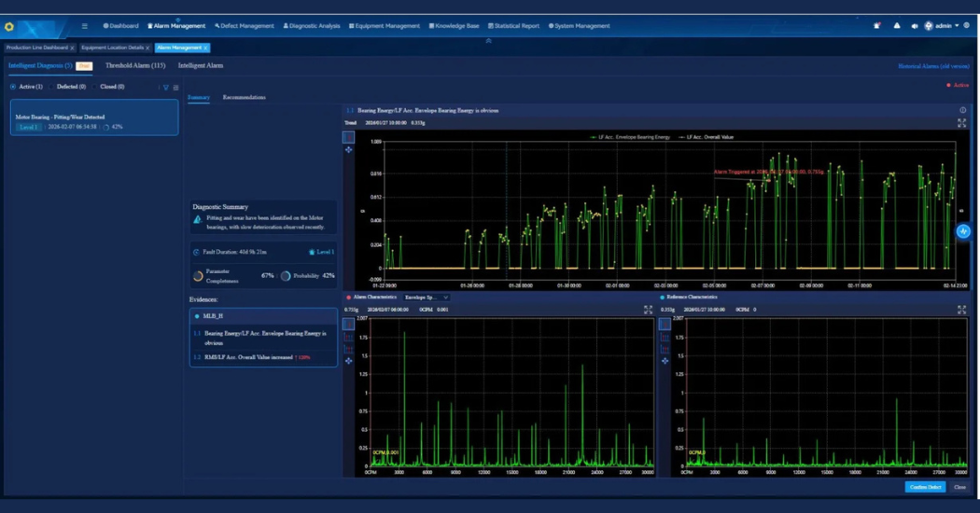Toggle LF Acc. Envelope Bearing Energy legend

click(x=630, y=137)
